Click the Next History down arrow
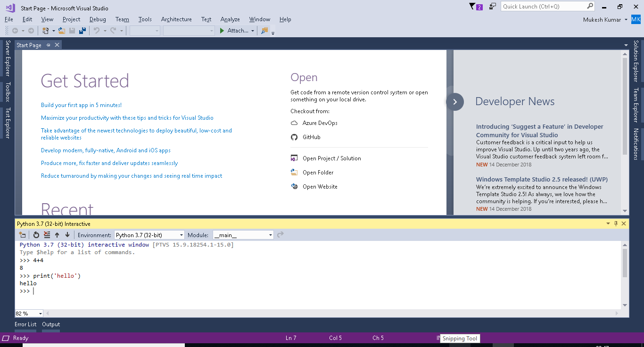 coord(67,235)
